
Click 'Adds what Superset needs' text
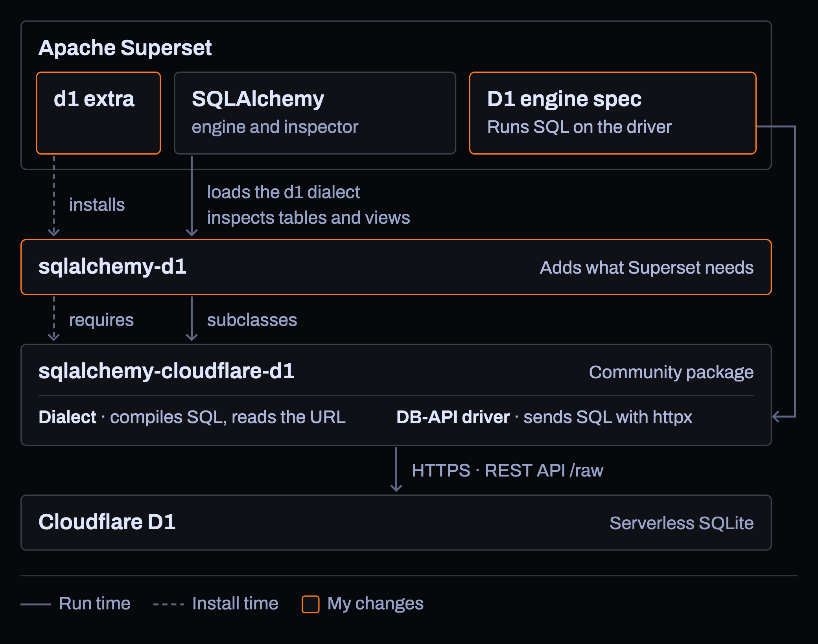click(647, 268)
